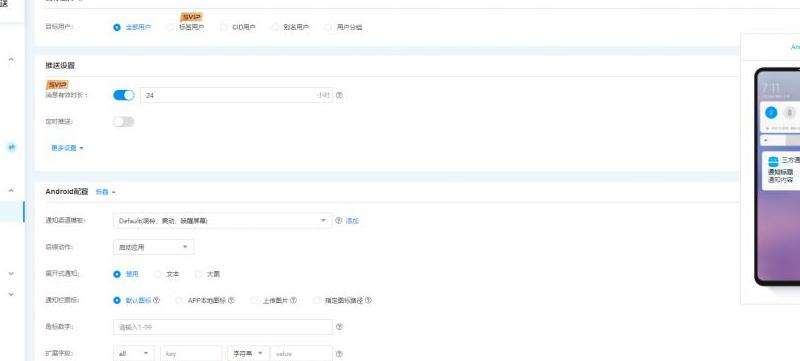Click the extension field 'value' input
Screen dimensions: 800x361
(x=301, y=353)
